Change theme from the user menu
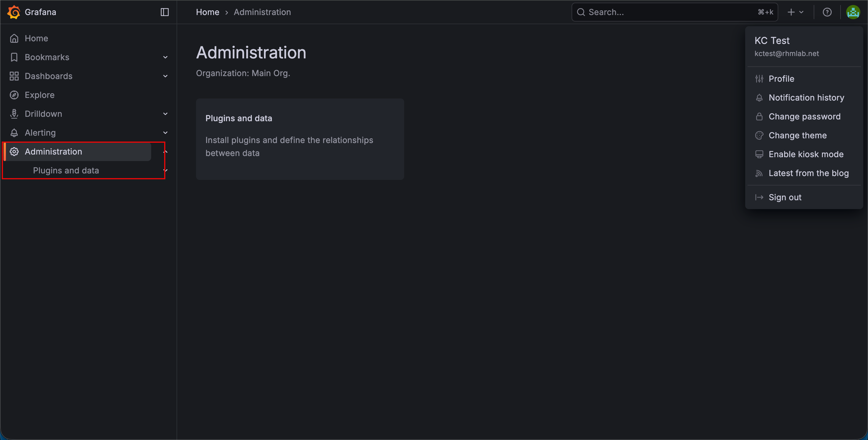This screenshot has height=440, width=868. point(797,135)
